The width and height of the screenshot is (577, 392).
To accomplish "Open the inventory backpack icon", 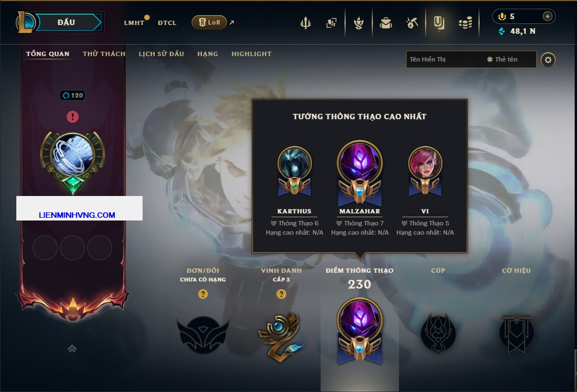I will [x=385, y=23].
